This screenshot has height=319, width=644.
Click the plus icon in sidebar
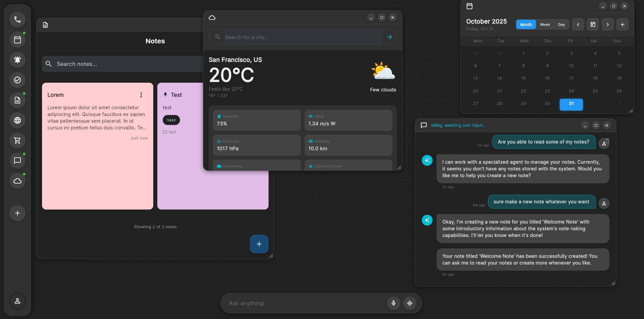click(17, 213)
